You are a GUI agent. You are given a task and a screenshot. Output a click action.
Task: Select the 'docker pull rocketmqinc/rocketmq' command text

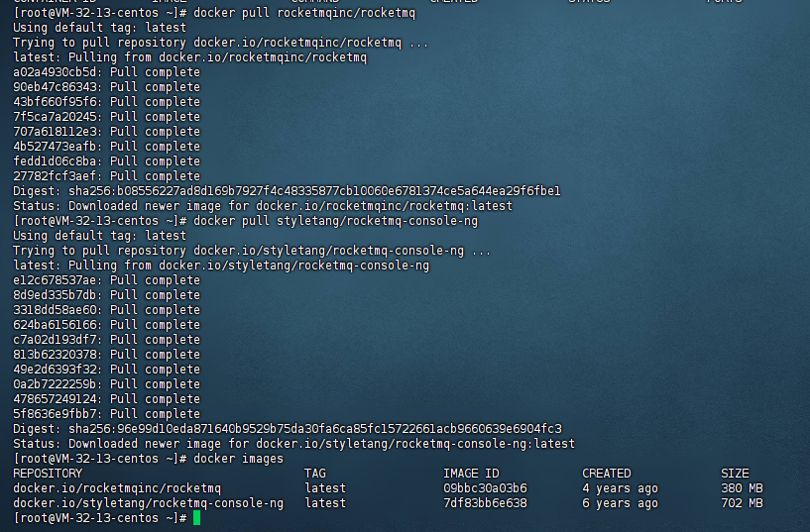pyautogui.click(x=304, y=13)
